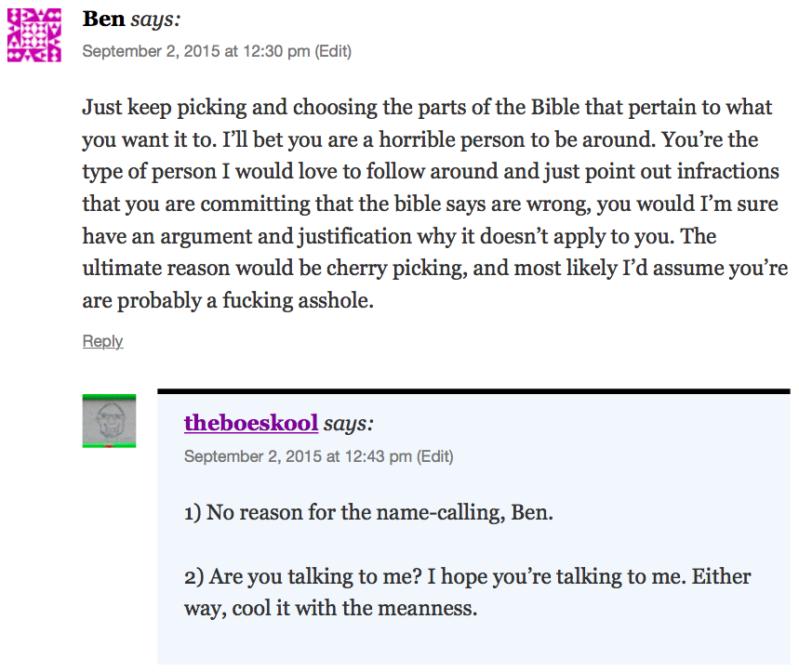The width and height of the screenshot is (799, 672).
Task: Click theboeskool's gray face avatar
Action: pyautogui.click(x=109, y=421)
